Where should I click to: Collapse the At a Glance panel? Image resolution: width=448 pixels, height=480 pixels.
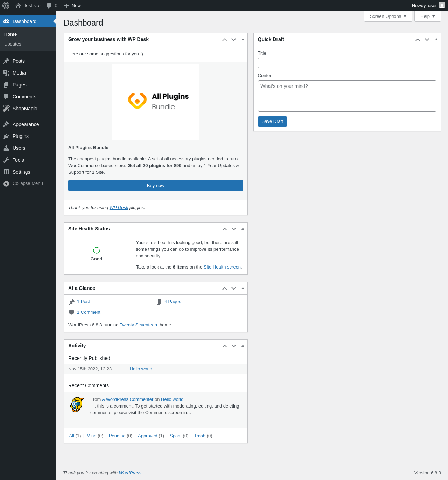click(243, 288)
